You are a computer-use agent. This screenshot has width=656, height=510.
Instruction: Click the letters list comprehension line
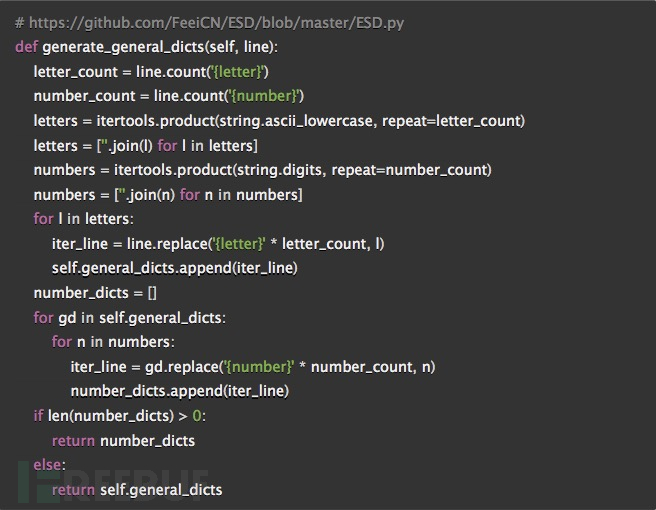146,146
